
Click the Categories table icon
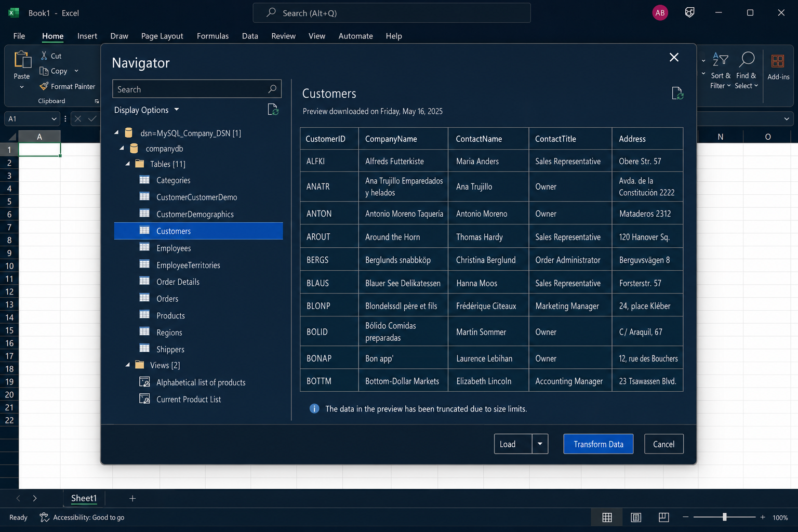click(144, 180)
